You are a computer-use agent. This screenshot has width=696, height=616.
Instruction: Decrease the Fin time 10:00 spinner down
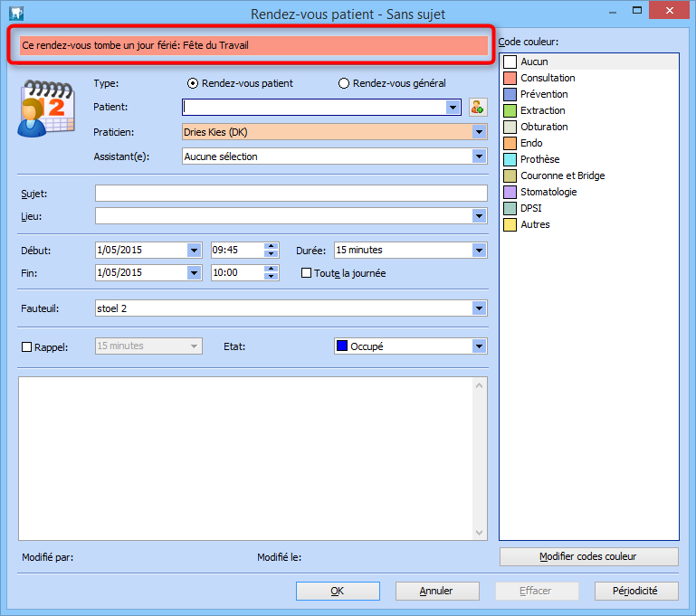[x=272, y=276]
